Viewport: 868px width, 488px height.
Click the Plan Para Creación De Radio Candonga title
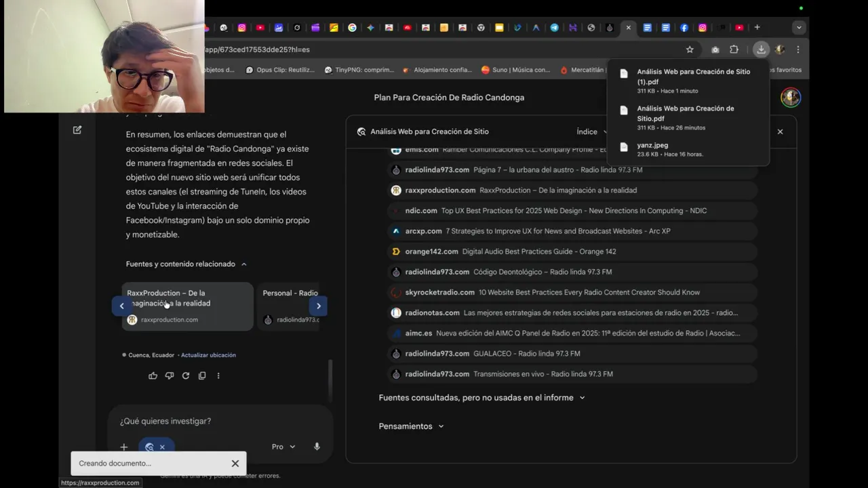click(449, 98)
